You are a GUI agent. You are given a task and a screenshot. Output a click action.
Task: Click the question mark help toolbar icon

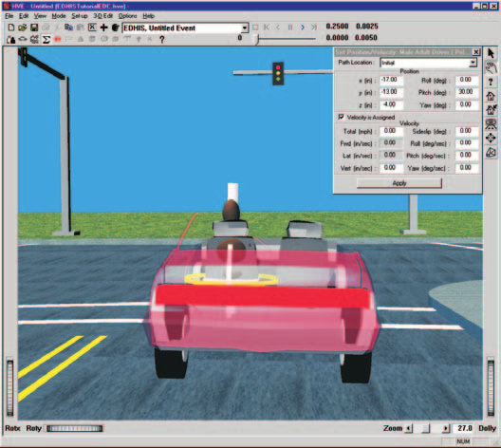pyautogui.click(x=162, y=39)
